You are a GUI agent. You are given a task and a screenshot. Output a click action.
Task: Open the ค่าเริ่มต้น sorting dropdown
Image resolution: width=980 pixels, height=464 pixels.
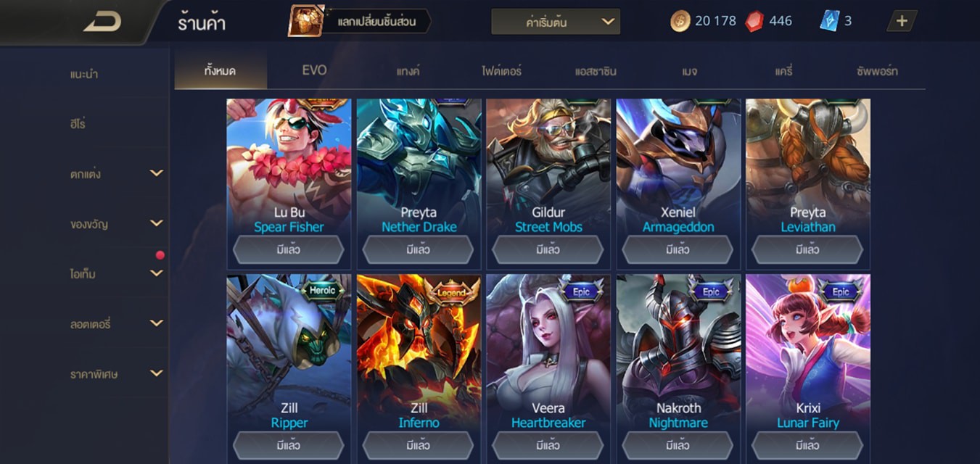[x=556, y=22]
